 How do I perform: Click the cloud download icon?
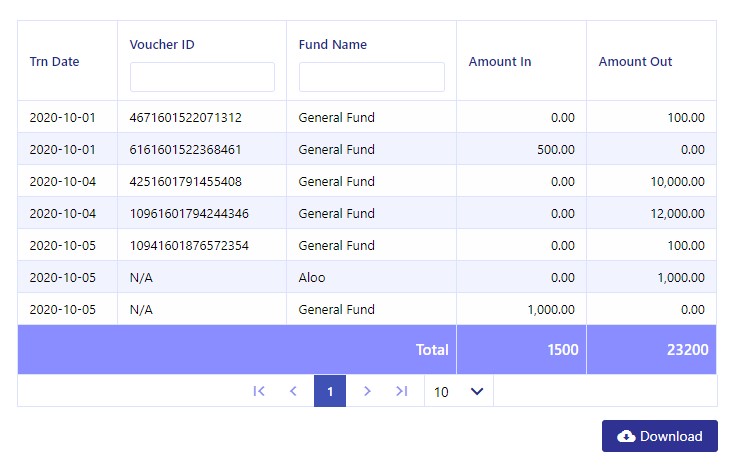[626, 436]
